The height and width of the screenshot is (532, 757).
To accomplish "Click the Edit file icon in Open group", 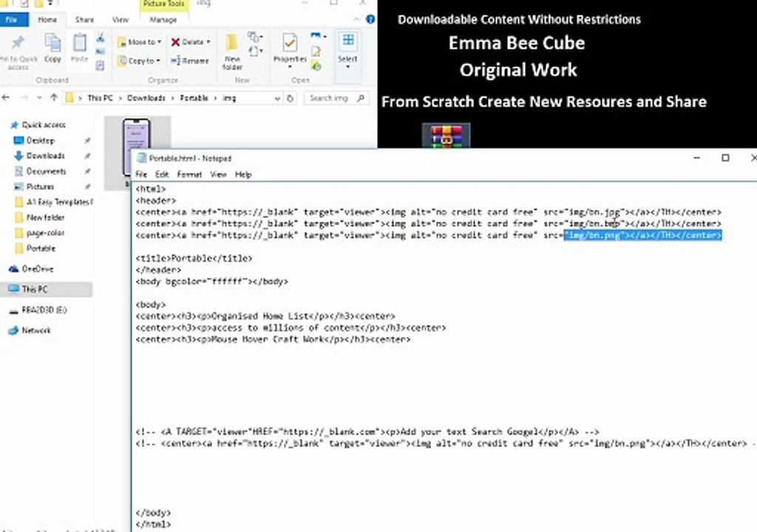I will pos(316,51).
